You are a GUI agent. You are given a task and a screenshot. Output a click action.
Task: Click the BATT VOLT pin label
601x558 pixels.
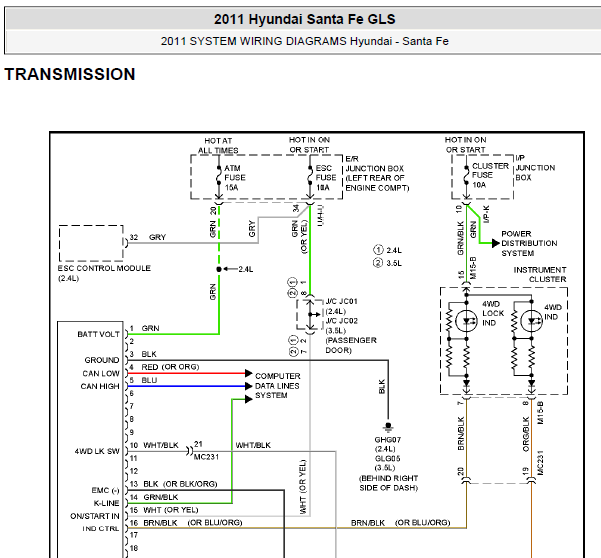(99, 334)
